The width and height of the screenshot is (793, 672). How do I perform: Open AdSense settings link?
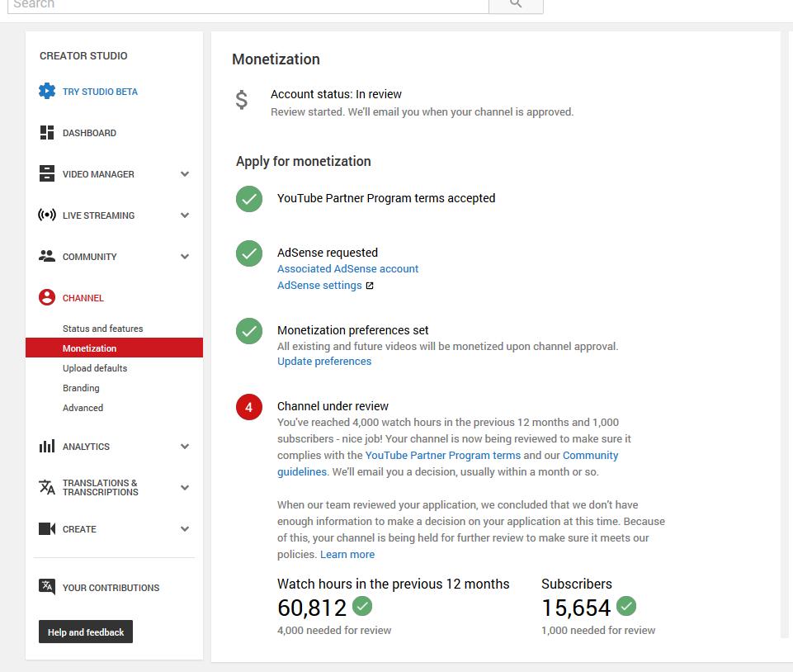[x=319, y=286]
